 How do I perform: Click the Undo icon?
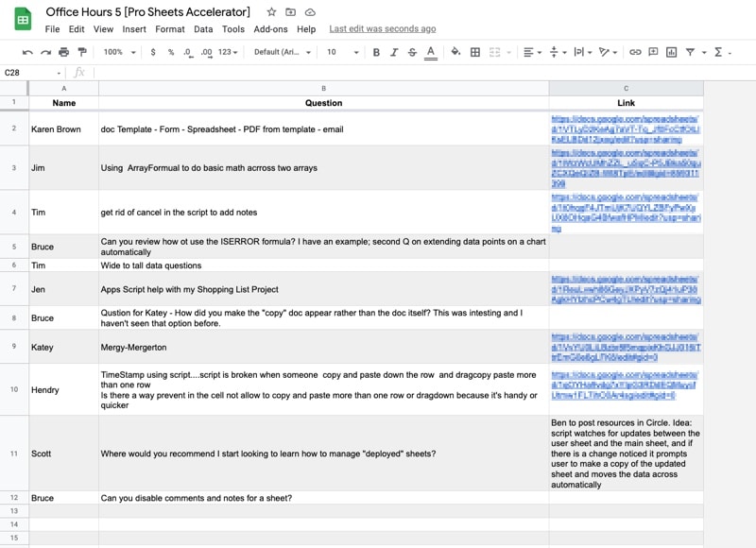pyautogui.click(x=27, y=52)
